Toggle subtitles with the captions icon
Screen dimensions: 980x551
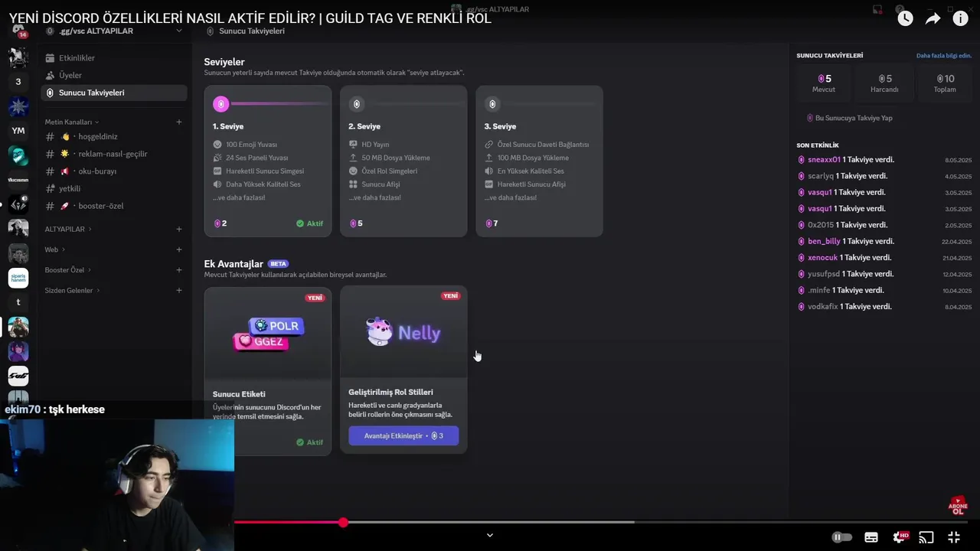point(871,537)
